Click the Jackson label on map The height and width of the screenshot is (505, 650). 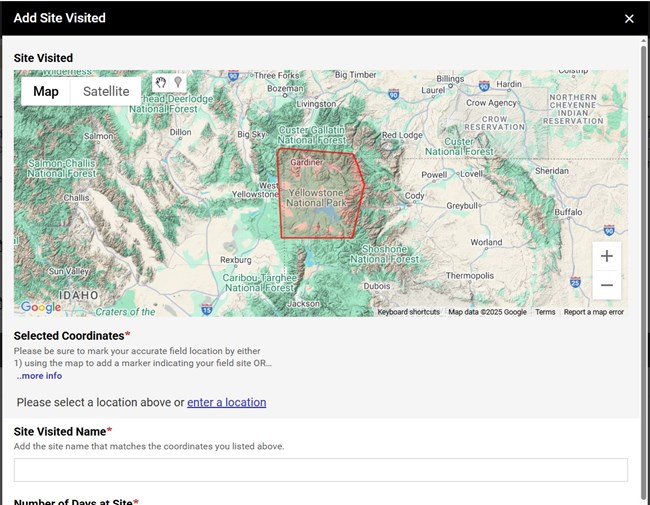[303, 303]
